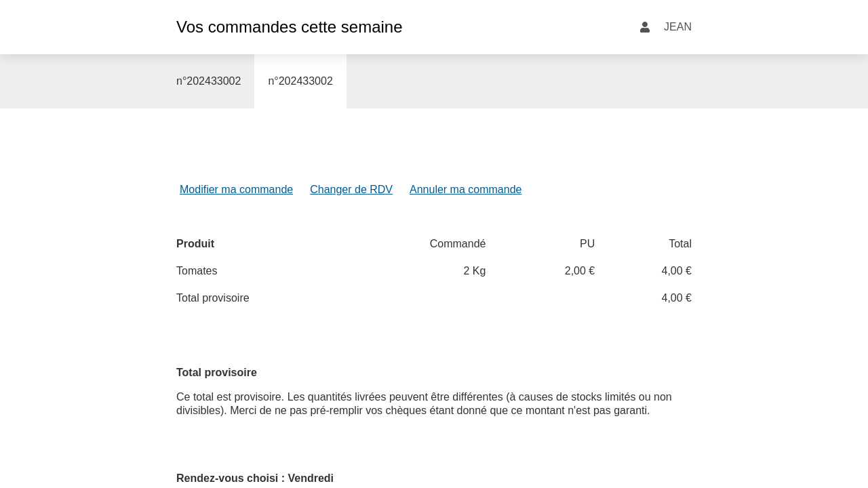Click the user profile icon
This screenshot has height=488, width=868.
coord(644,27)
